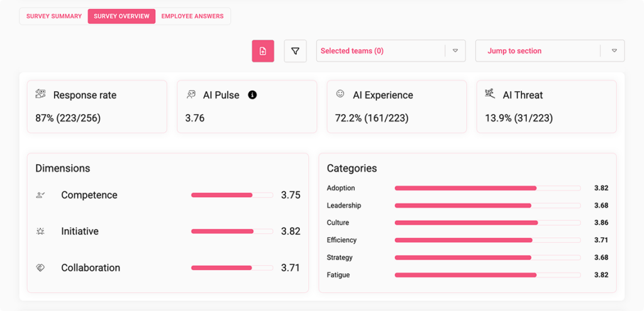Click the 13.9% (31/223) value

519,118
